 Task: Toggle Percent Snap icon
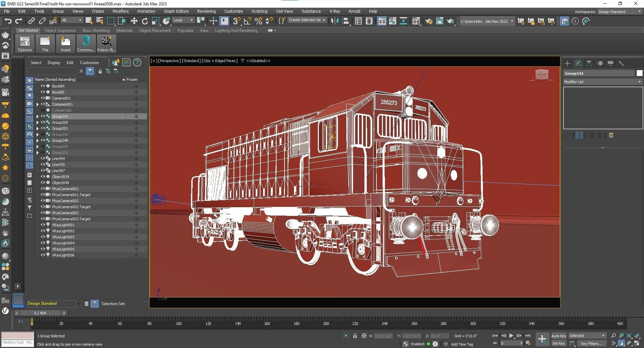tap(258, 21)
